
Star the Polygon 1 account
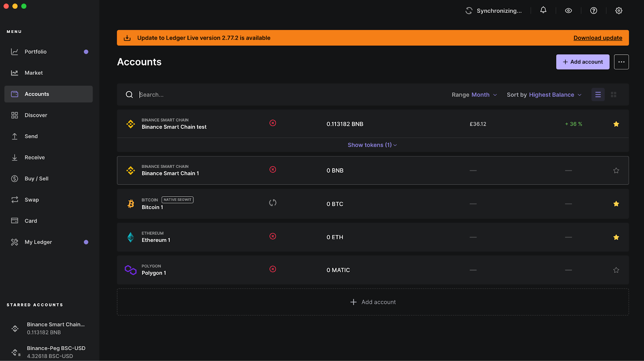point(616,270)
